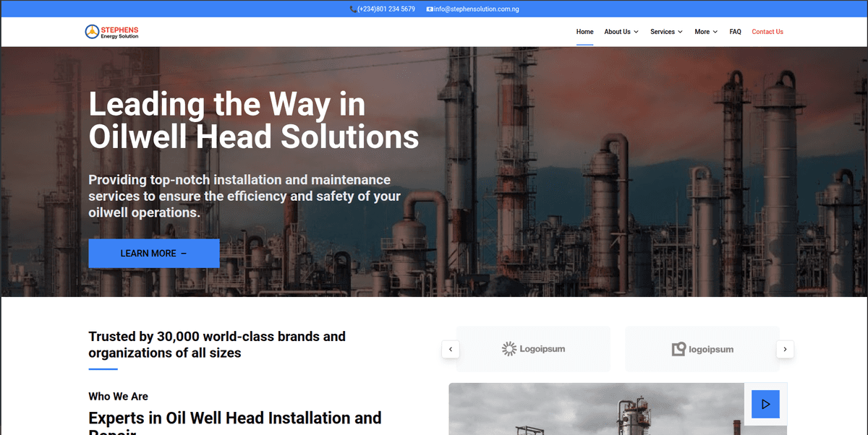This screenshot has width=868, height=435.
Task: Expand the About Us dropdown chevron
Action: (637, 32)
